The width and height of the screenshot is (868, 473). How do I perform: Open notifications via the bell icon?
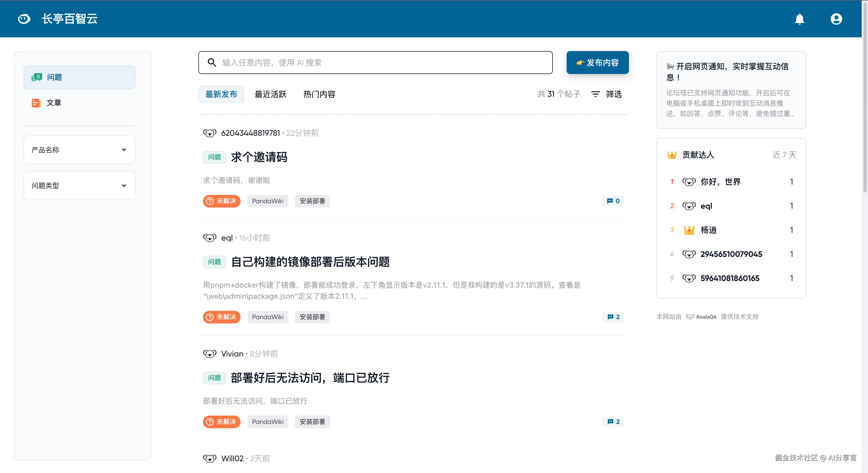click(x=800, y=19)
